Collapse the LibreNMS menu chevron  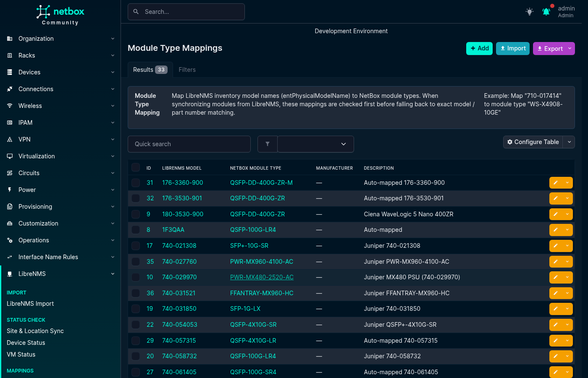pos(113,274)
